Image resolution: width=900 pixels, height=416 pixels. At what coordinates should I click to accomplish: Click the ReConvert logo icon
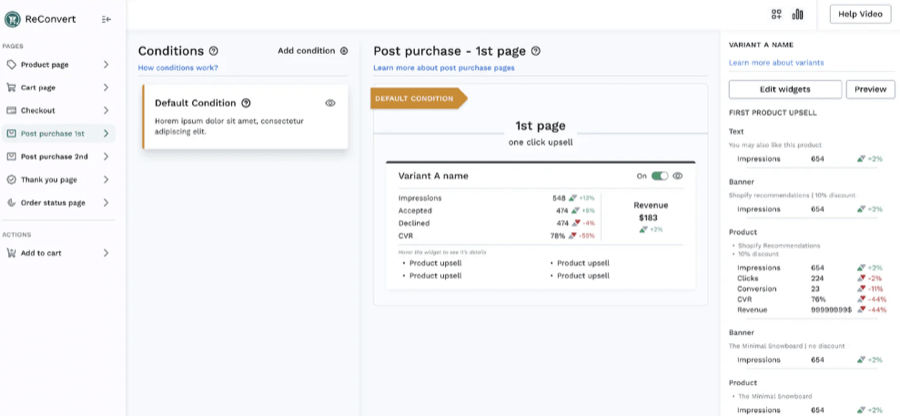coord(11,19)
